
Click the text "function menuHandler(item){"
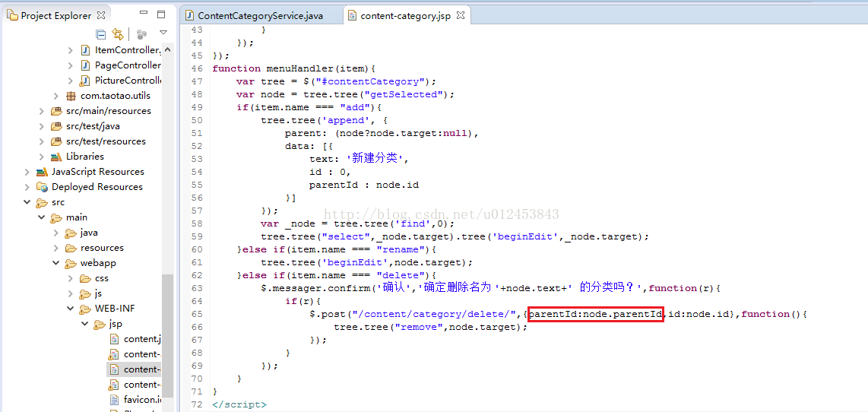(x=294, y=68)
